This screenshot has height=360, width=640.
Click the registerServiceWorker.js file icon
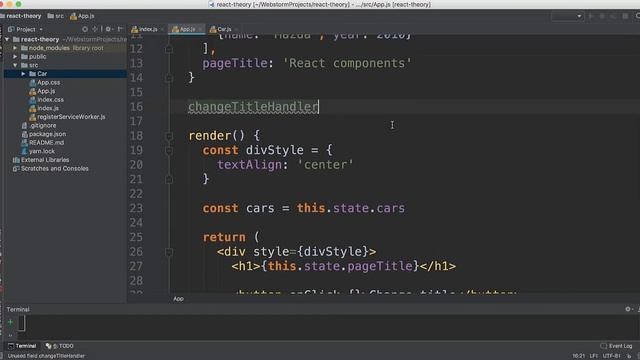point(33,117)
